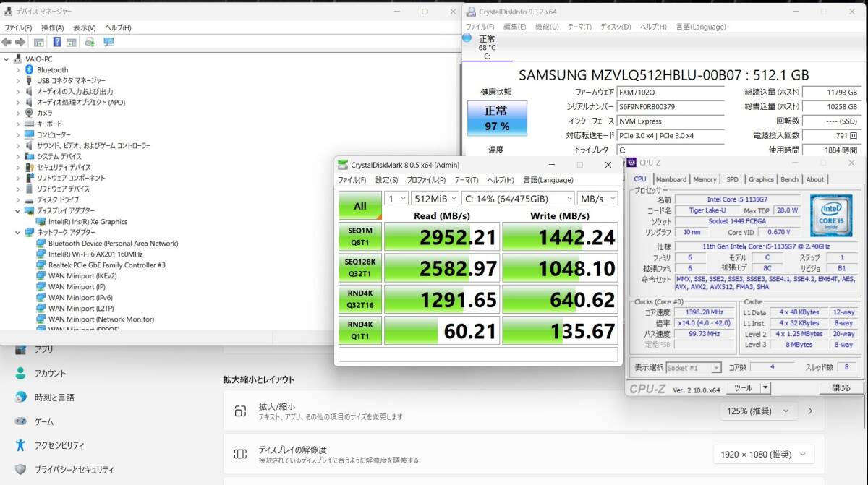Click CrystalDiskInfo title bar app icon

(x=471, y=12)
